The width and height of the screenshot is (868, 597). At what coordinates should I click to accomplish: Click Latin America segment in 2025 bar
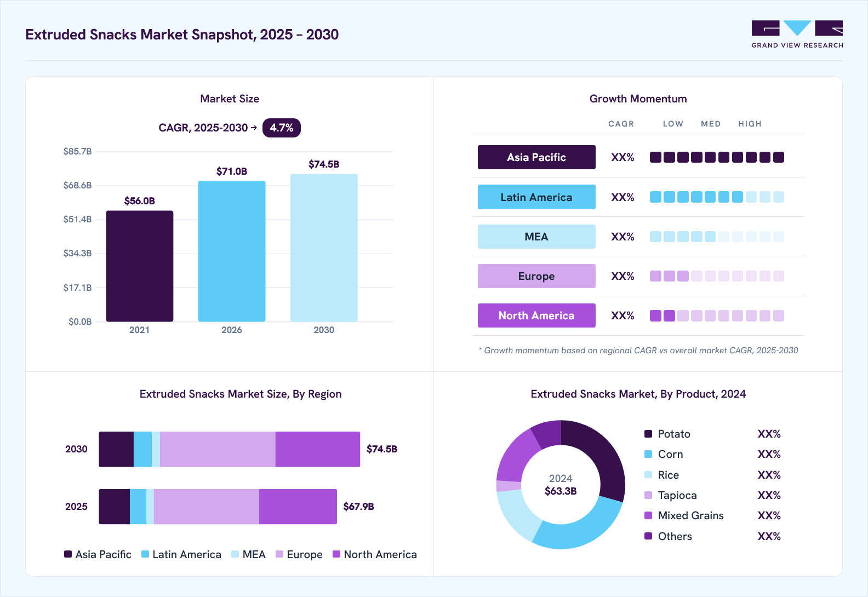pos(138,507)
